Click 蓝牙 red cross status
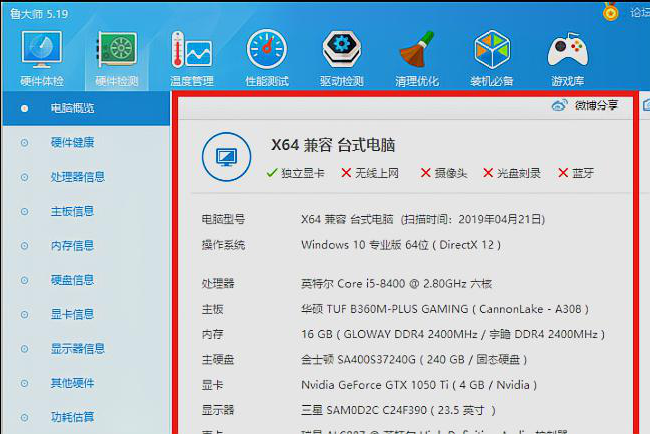Screen dimensions: 650x434 (576, 173)
